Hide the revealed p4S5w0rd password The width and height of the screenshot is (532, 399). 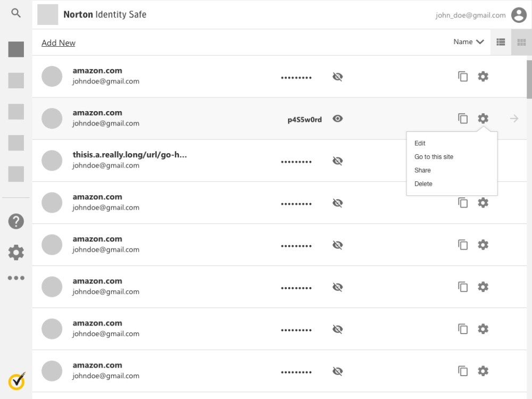[x=337, y=119]
